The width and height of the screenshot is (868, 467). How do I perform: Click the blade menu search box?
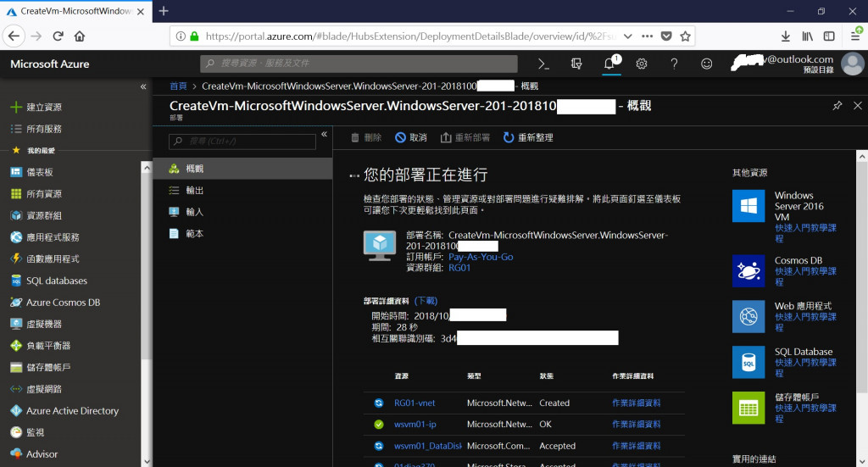[242, 141]
